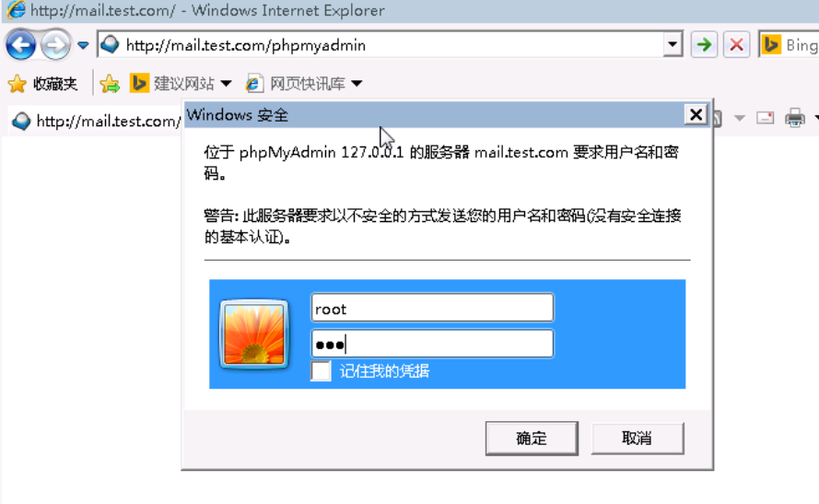The image size is (819, 504).
Task: Enable the 记住我的凭据 checkbox
Action: pyautogui.click(x=321, y=371)
